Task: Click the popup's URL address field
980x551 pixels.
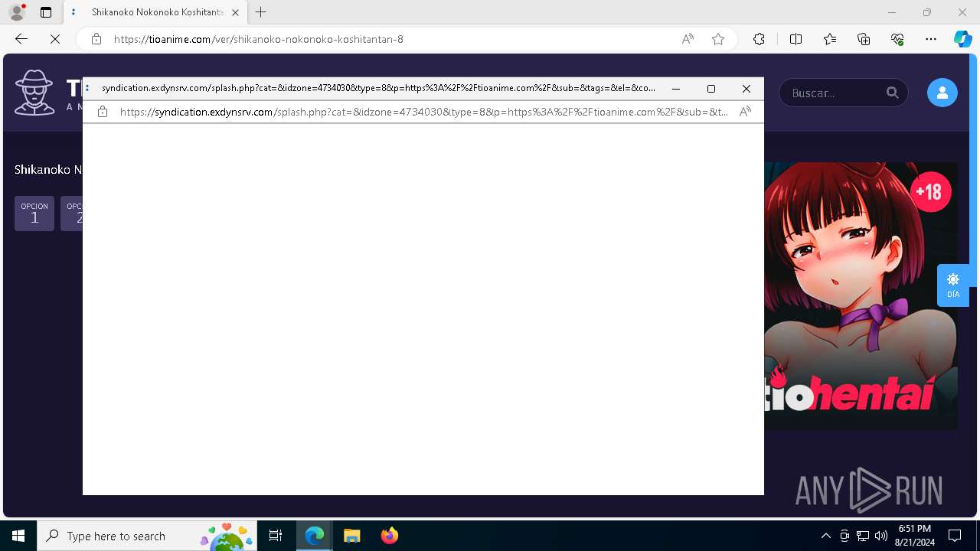Action: click(x=423, y=112)
